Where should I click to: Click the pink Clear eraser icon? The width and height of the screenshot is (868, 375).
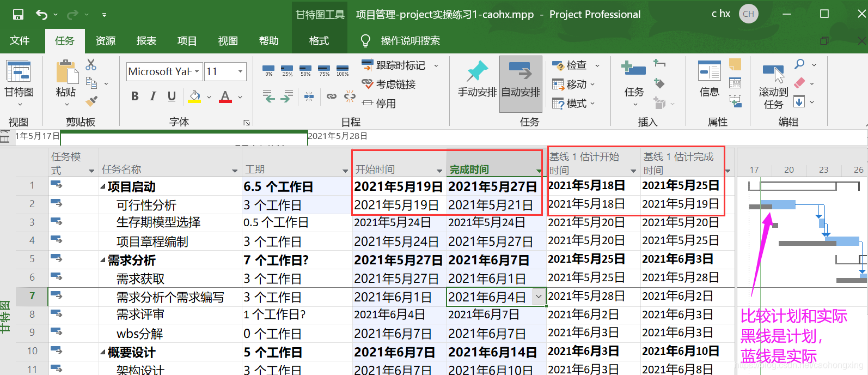click(x=799, y=83)
